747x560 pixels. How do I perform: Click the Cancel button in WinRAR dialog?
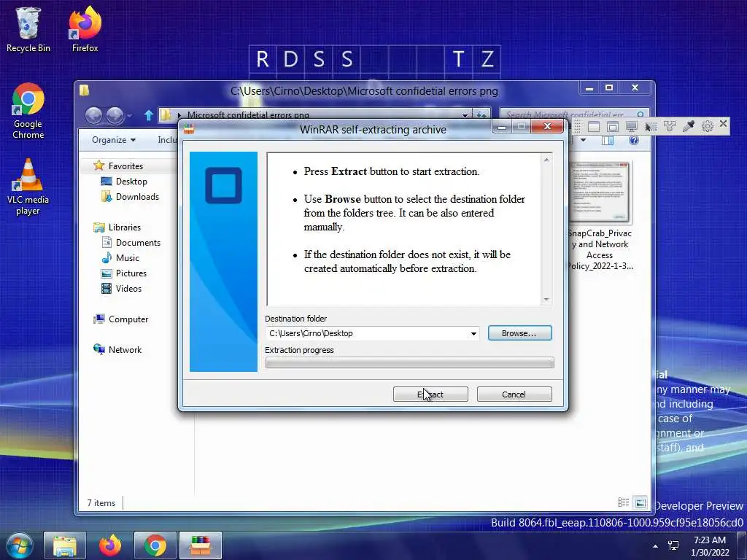[514, 394]
